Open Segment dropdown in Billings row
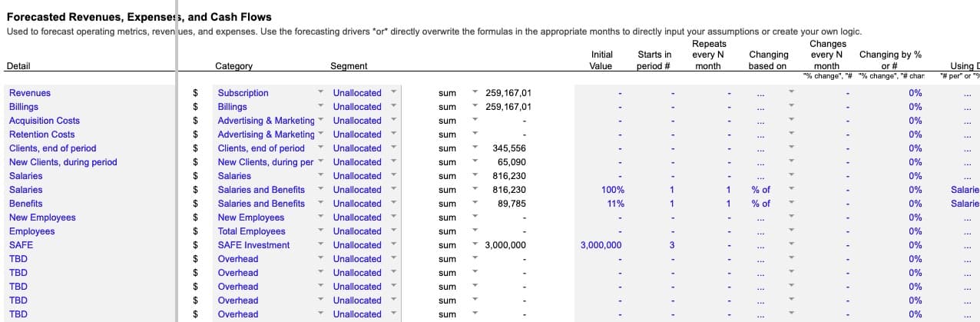Image resolution: width=980 pixels, height=322 pixels. [x=394, y=107]
